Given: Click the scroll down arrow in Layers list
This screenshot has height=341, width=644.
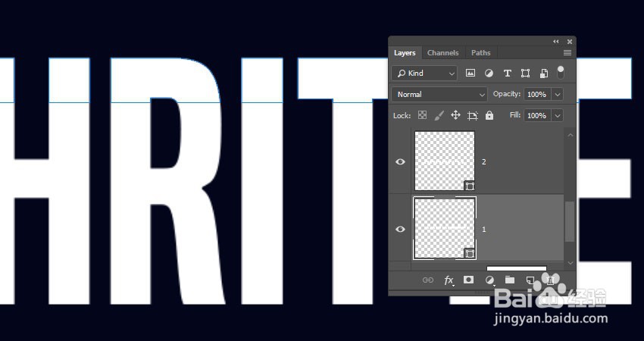Looking at the screenshot, I should [x=570, y=263].
